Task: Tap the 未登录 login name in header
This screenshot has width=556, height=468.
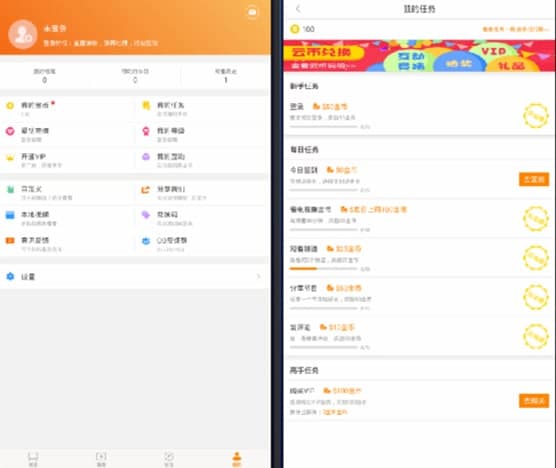Action: [x=55, y=28]
